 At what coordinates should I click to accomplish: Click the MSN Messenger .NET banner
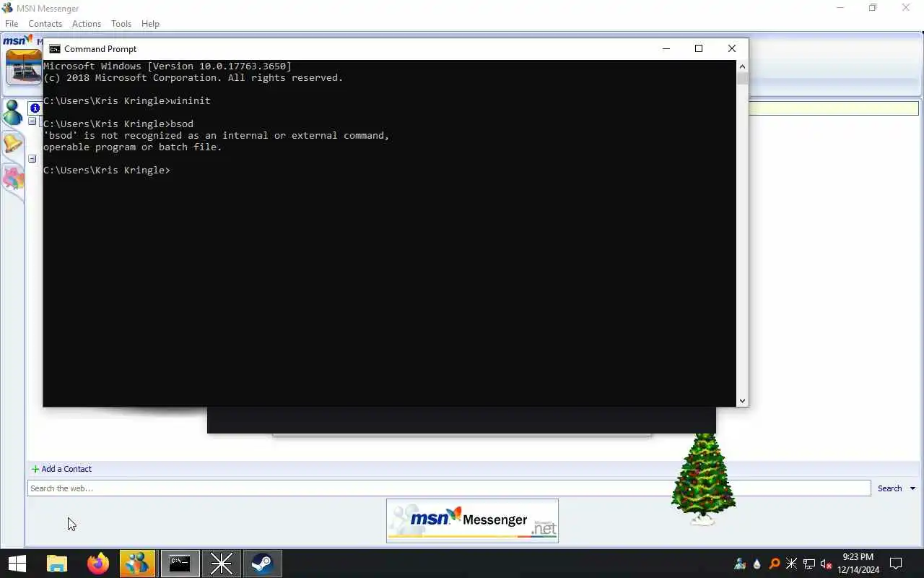point(472,520)
